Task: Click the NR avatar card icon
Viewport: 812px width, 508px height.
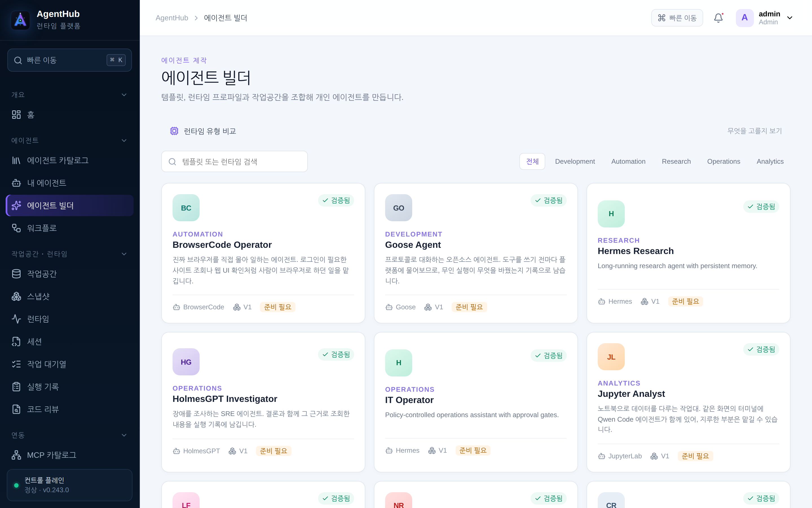Action: point(399,500)
